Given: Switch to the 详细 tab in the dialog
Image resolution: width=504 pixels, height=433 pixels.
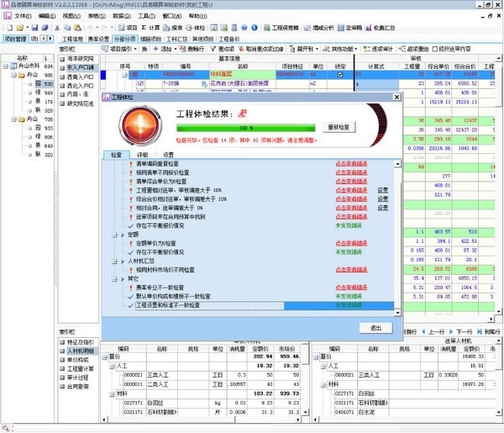Looking at the screenshot, I should [x=143, y=155].
